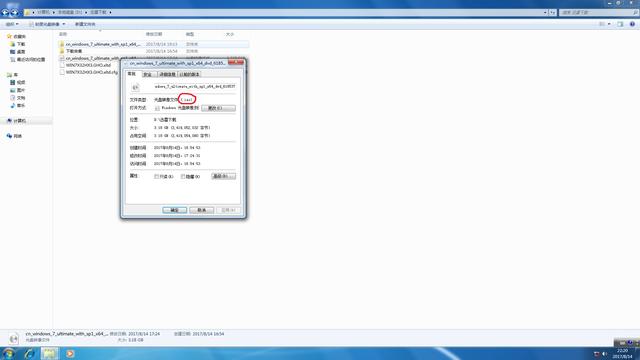
Task: Close the Properties dialog with the red X
Action: point(236,62)
